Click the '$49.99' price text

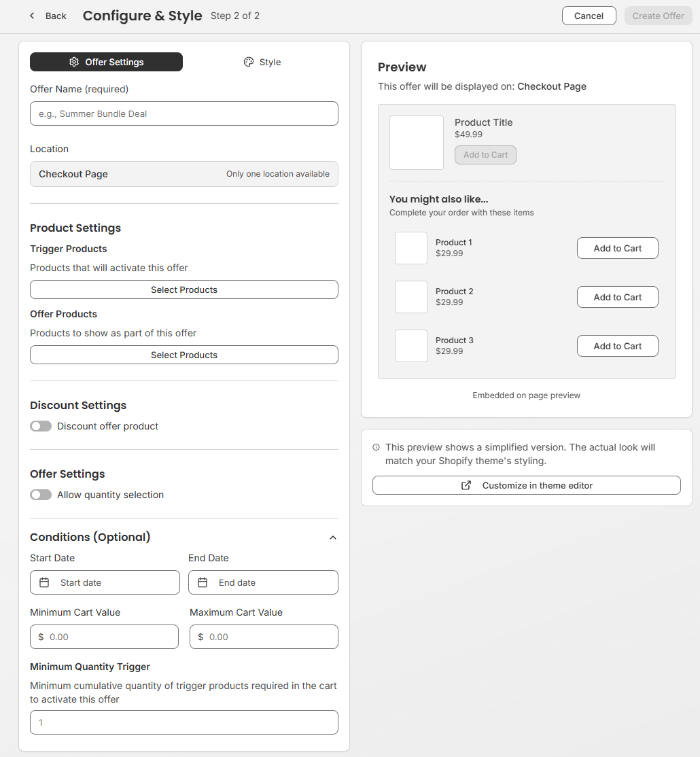point(468,135)
